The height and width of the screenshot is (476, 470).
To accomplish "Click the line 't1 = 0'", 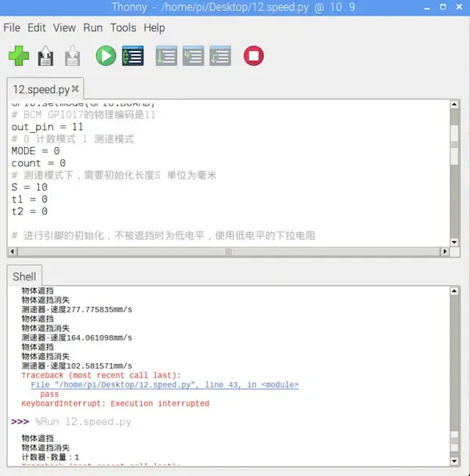I will coord(30,200).
